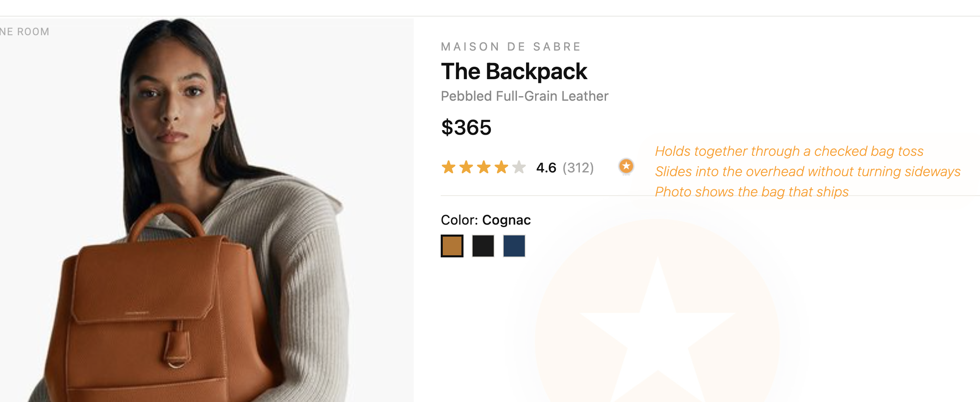This screenshot has height=402, width=980.
Task: Click the fourth gold rating star
Action: coord(501,167)
